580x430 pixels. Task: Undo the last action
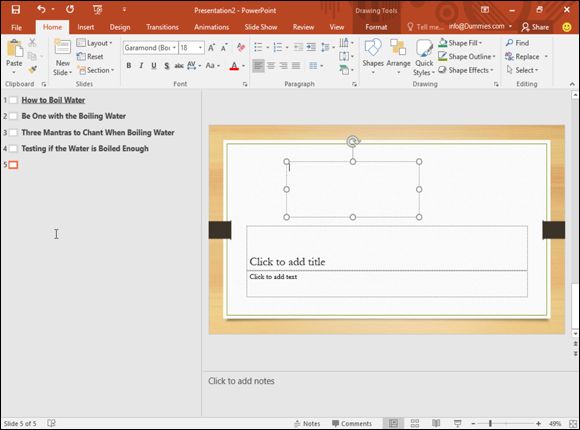41,9
